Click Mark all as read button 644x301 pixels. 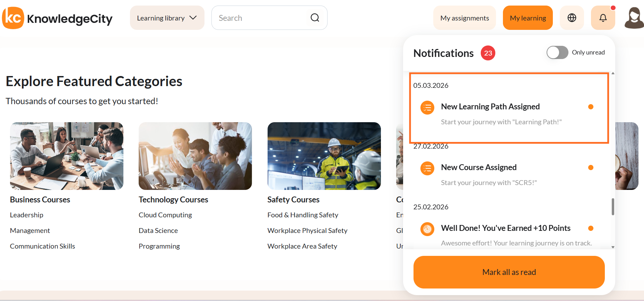coord(509,272)
